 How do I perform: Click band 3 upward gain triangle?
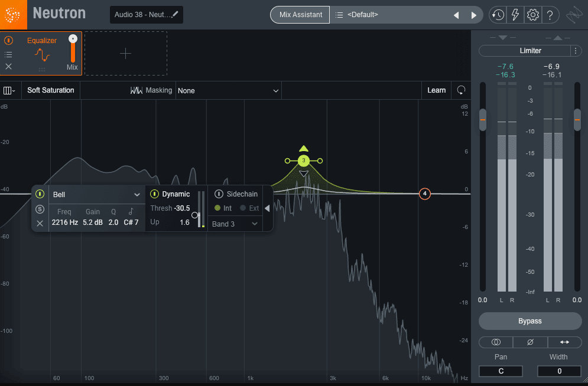tap(304, 149)
